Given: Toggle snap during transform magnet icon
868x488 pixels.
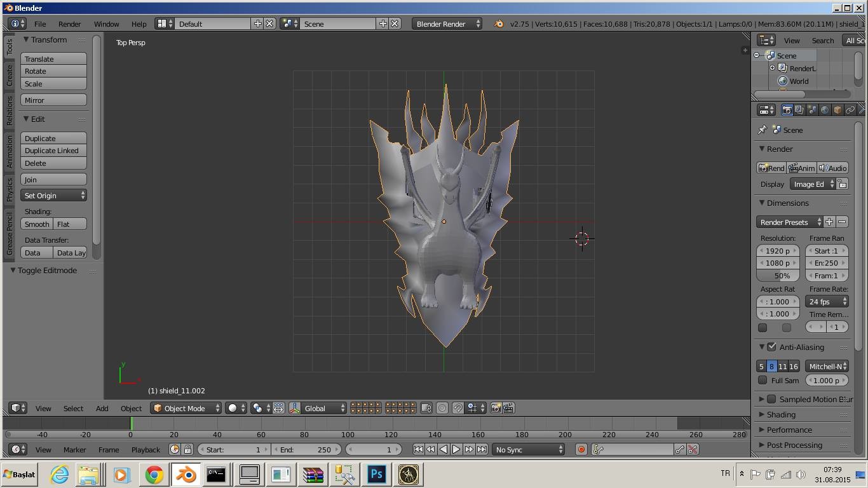Looking at the screenshot, I should (x=458, y=408).
